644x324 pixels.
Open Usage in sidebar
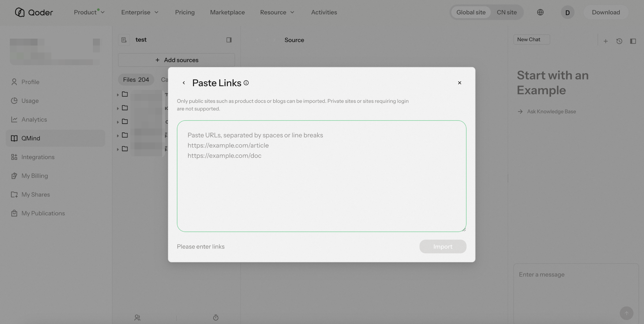(55, 101)
